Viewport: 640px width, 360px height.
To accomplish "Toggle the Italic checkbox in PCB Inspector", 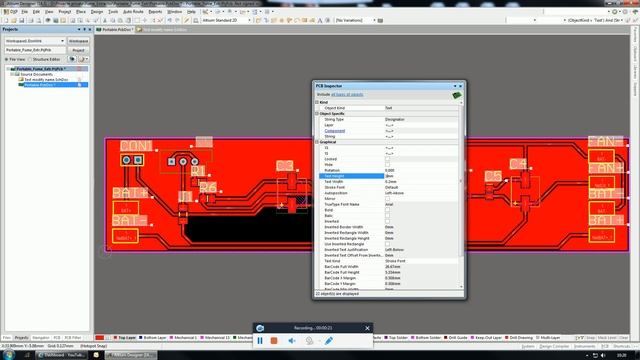I will click(x=387, y=216).
